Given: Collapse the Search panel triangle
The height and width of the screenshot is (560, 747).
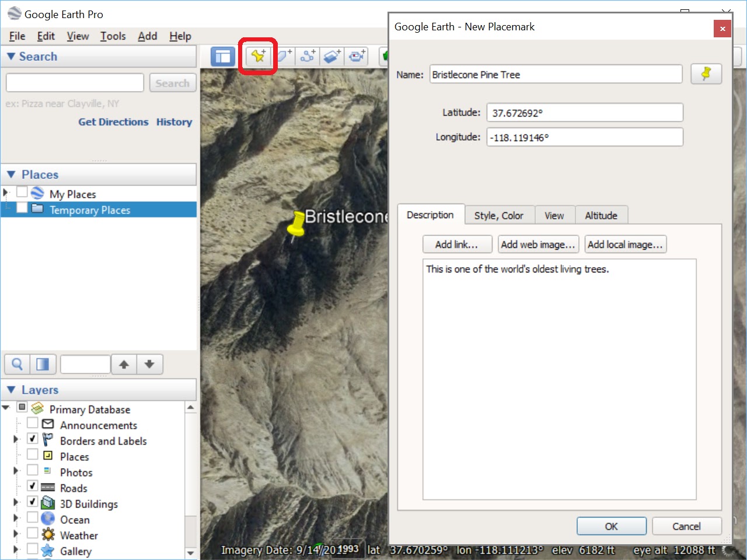Looking at the screenshot, I should pyautogui.click(x=11, y=57).
